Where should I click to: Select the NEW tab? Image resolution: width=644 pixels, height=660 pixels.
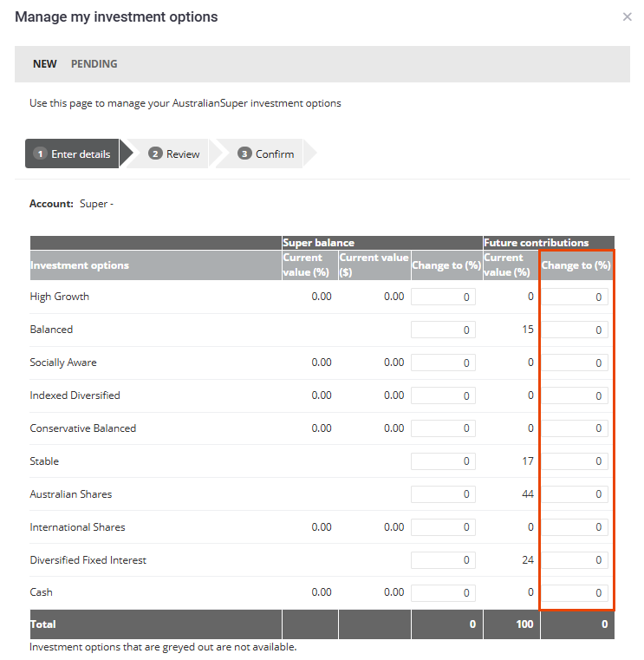pyautogui.click(x=45, y=64)
